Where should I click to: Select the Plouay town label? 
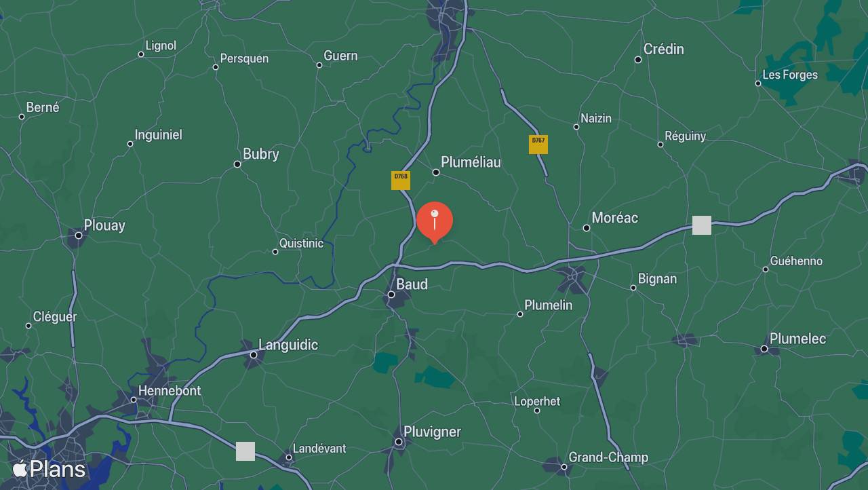click(104, 225)
